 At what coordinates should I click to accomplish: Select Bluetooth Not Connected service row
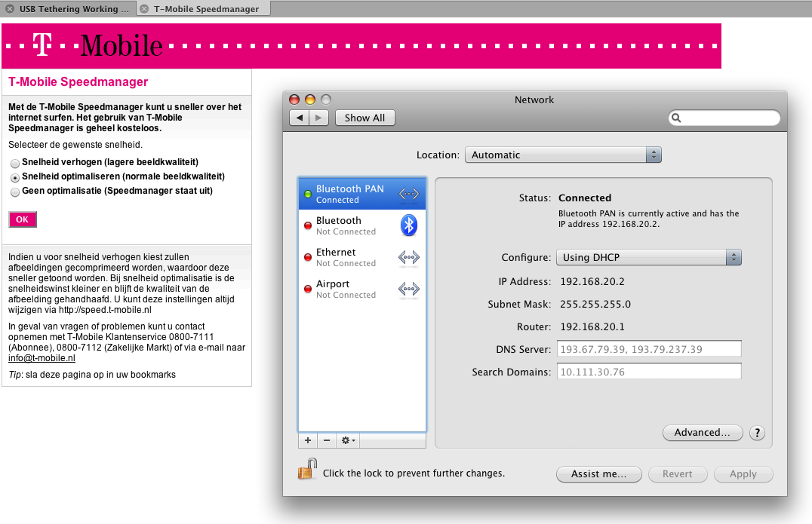362,225
